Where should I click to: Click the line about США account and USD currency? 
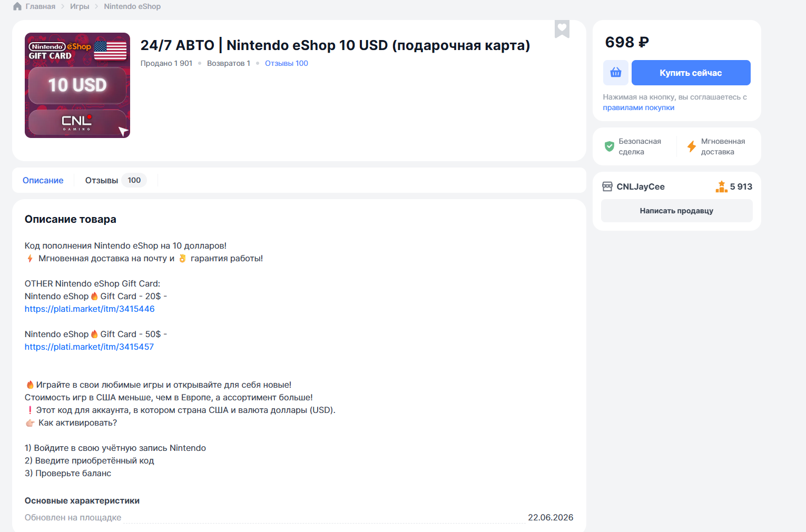pos(180,410)
